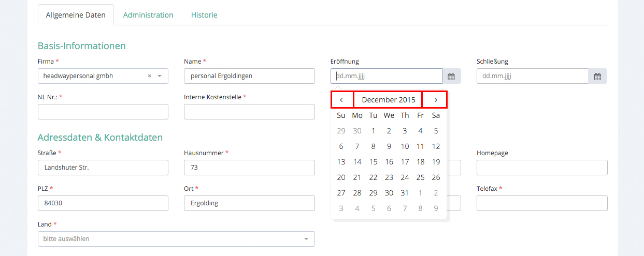Choose December 24 in the datepicker
Viewport: 644px width, 256px height.
point(405,177)
